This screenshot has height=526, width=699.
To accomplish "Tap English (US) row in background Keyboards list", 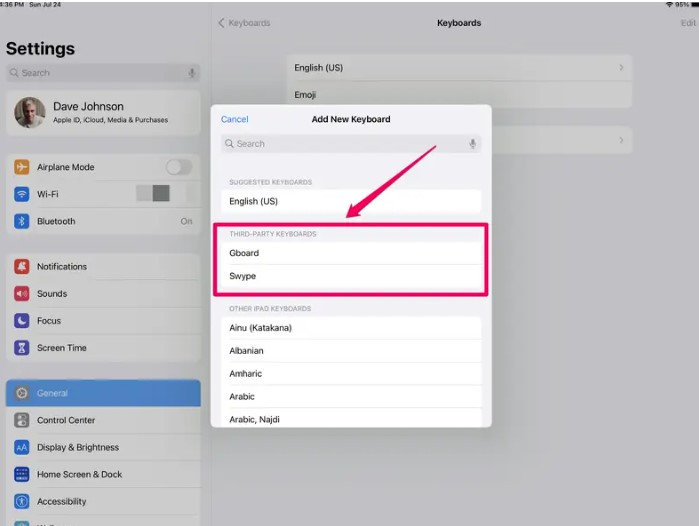I will (459, 68).
